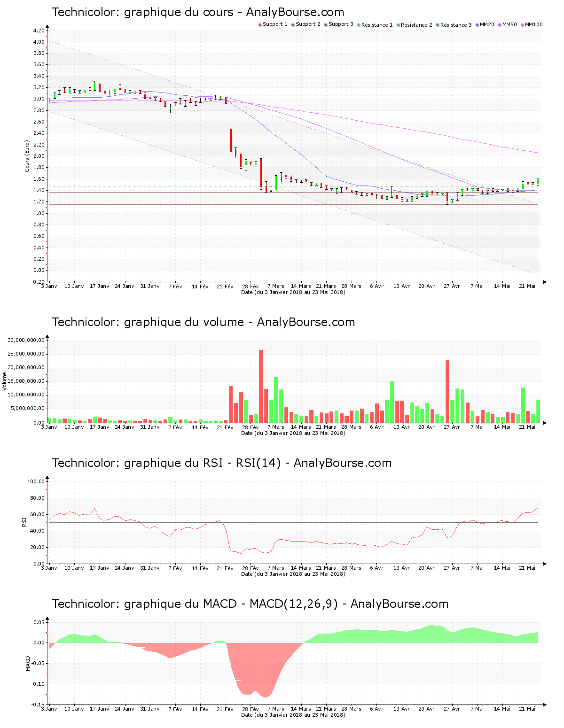Click the date range caption under volume chart
Image resolution: width=564 pixels, height=728 pixels.
[x=293, y=433]
